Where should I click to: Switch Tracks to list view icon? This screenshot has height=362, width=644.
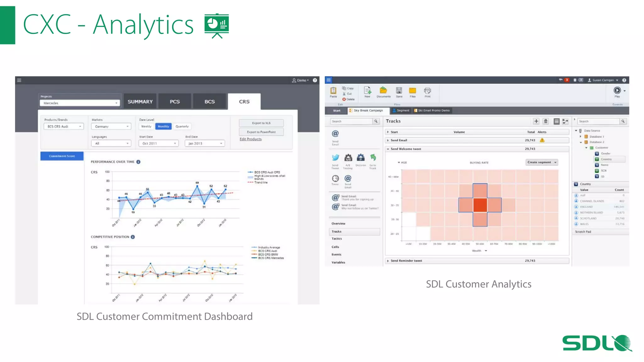coord(556,121)
